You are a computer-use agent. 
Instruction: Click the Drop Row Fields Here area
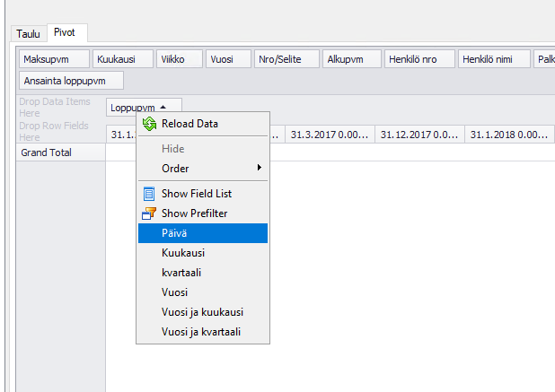tap(54, 131)
